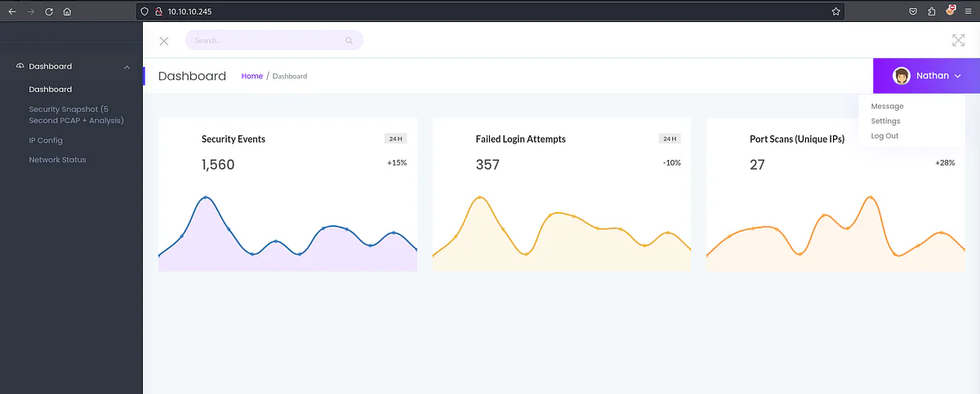Click the Security Events blue chart
The height and width of the screenshot is (394, 980).
[x=287, y=232]
